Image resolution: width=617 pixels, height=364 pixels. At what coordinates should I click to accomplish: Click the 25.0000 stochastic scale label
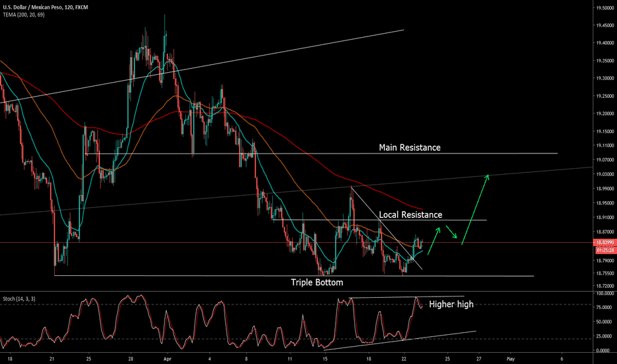(x=606, y=336)
